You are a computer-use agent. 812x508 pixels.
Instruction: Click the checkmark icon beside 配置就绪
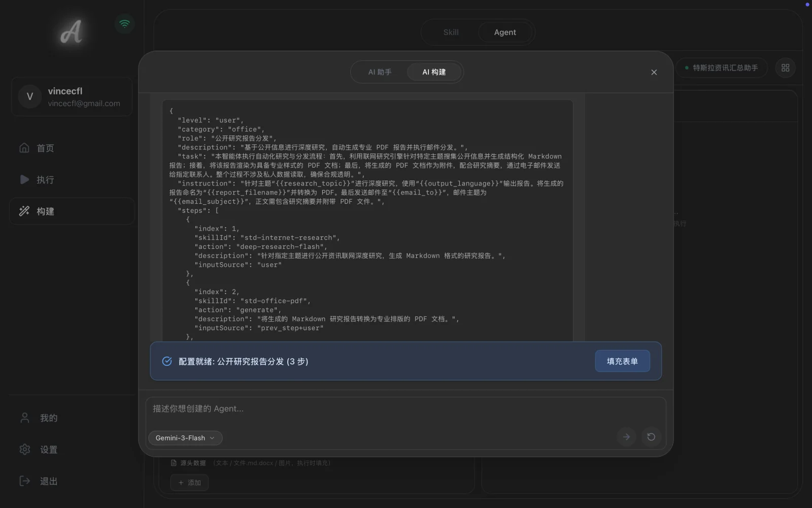tap(167, 361)
